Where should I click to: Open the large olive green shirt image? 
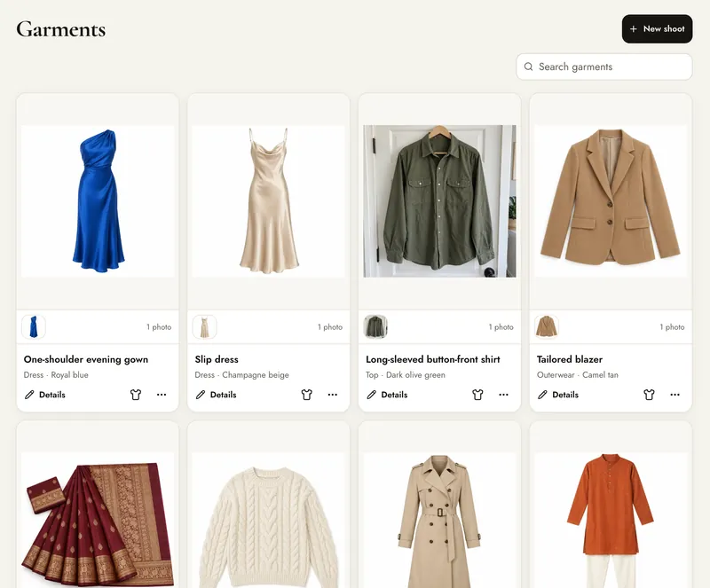pos(439,201)
